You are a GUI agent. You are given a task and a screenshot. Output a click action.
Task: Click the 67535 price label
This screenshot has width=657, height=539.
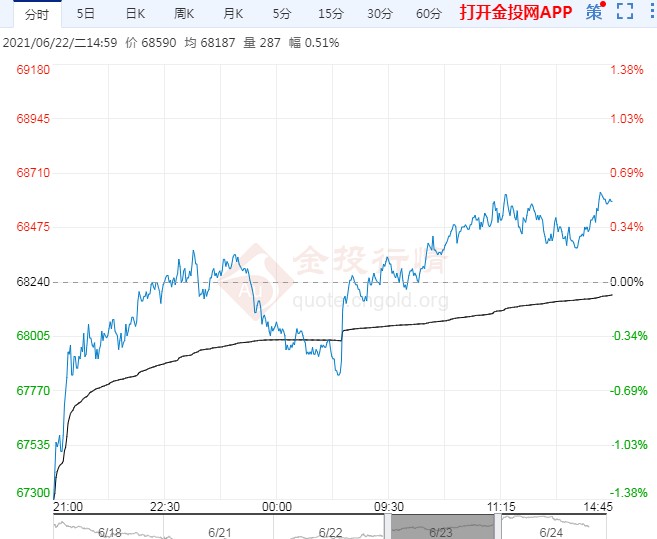click(33, 445)
